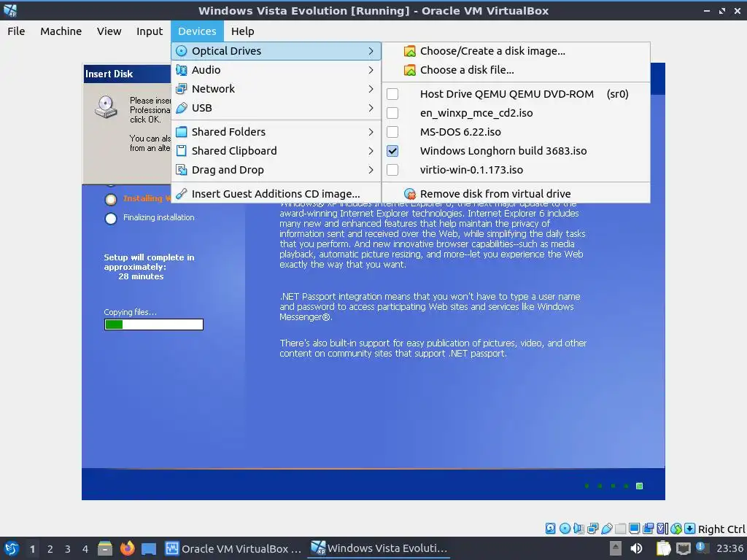
Task: Close the open Devices menu
Action: click(x=197, y=31)
